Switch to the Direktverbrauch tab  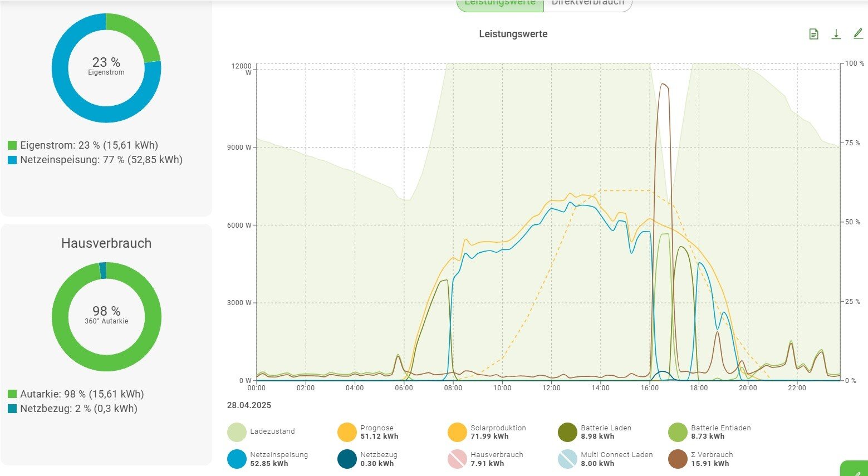click(x=587, y=3)
